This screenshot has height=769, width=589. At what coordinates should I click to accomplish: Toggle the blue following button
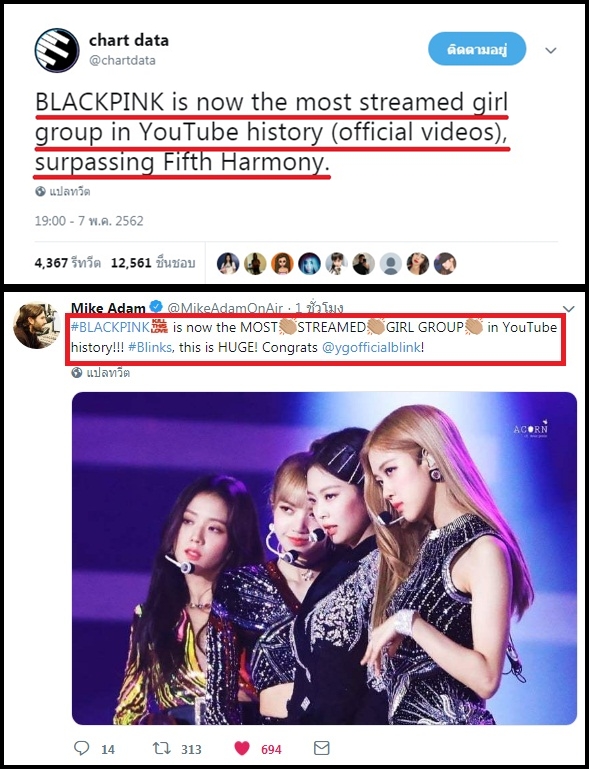pos(477,49)
